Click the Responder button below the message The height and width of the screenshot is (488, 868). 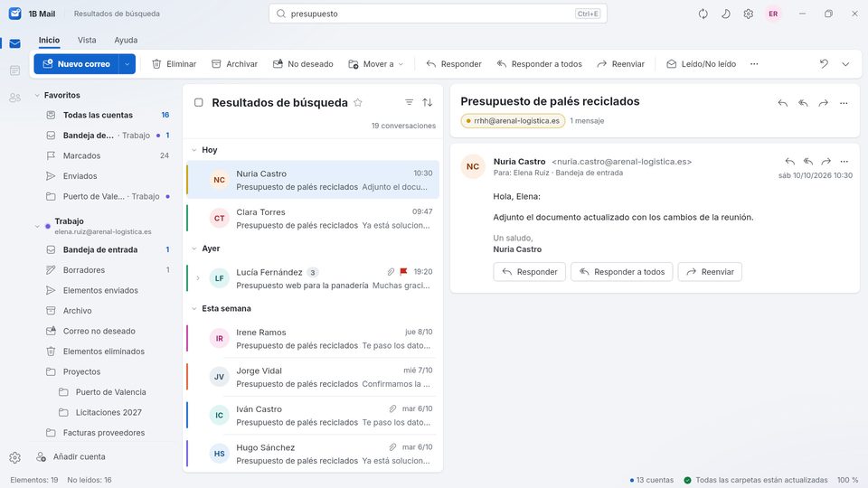[x=529, y=272]
